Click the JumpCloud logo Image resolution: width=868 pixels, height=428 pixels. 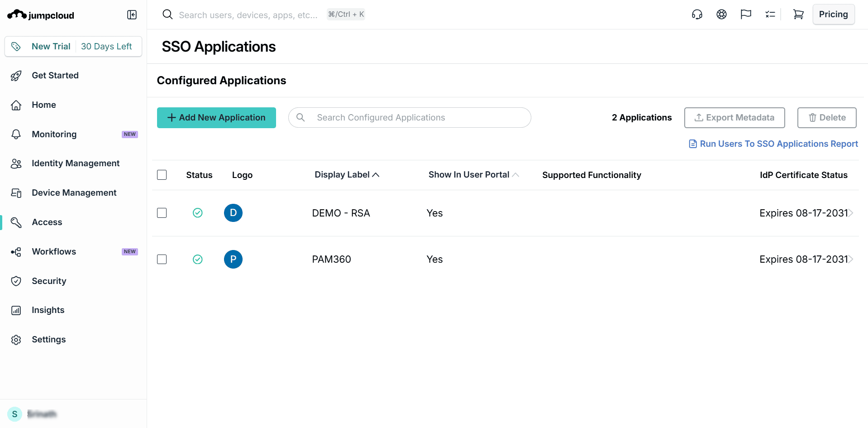point(41,15)
